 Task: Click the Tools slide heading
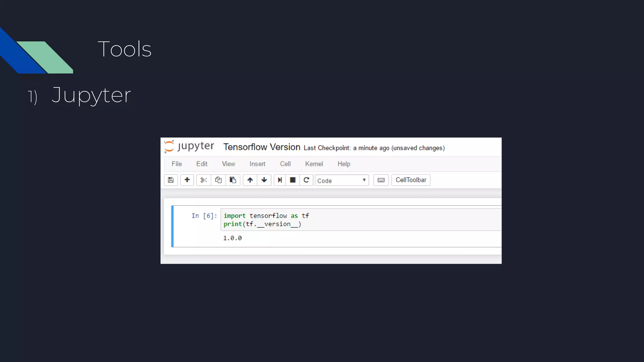click(x=125, y=49)
